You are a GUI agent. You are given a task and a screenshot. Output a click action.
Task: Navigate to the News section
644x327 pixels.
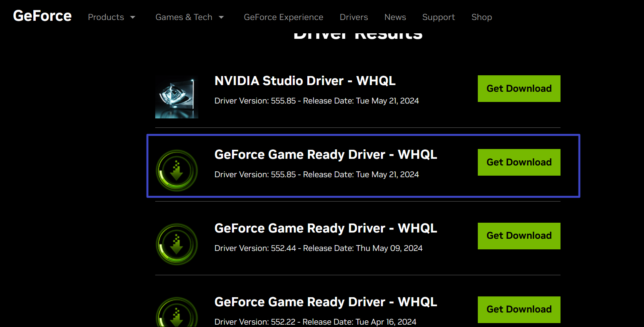[x=395, y=17]
